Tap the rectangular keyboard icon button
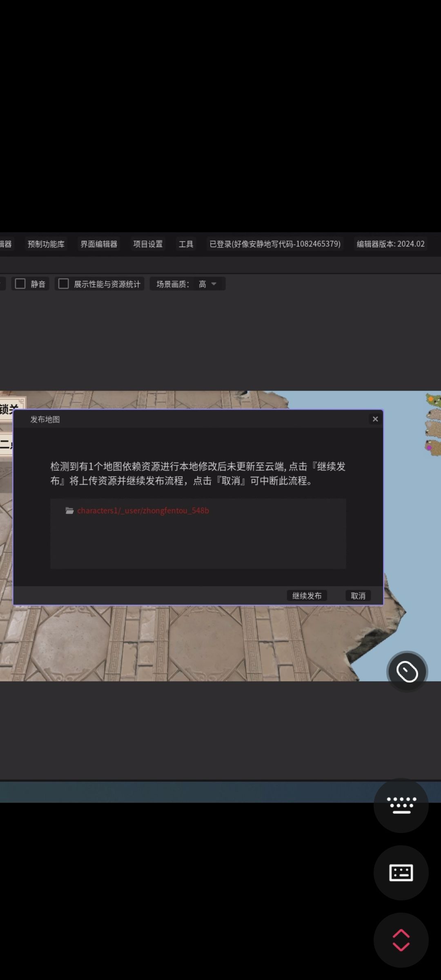441x980 pixels. 401,873
